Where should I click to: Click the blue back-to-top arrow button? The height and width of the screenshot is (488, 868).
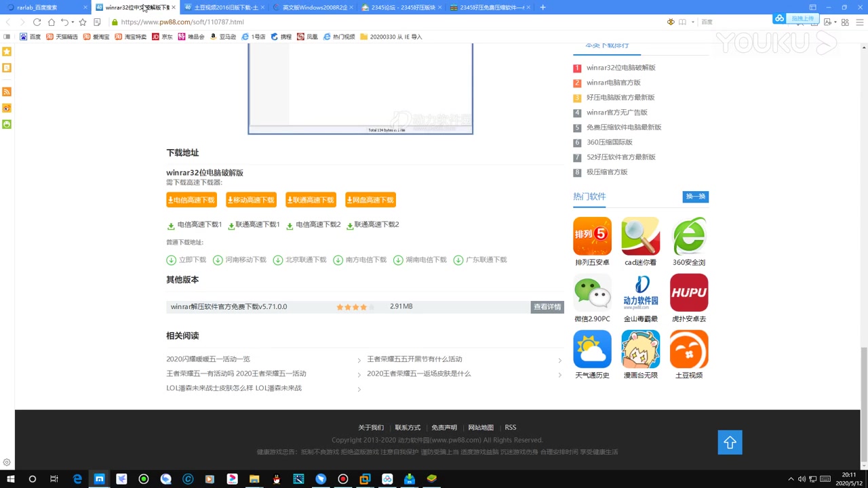pos(730,443)
